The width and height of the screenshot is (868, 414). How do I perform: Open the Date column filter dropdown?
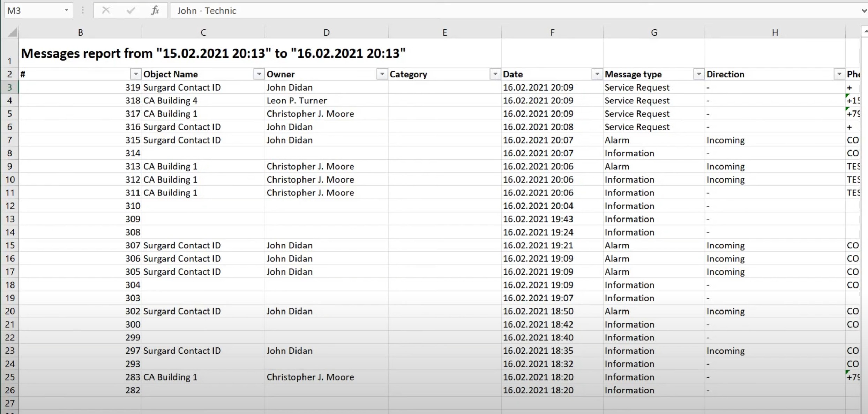597,74
